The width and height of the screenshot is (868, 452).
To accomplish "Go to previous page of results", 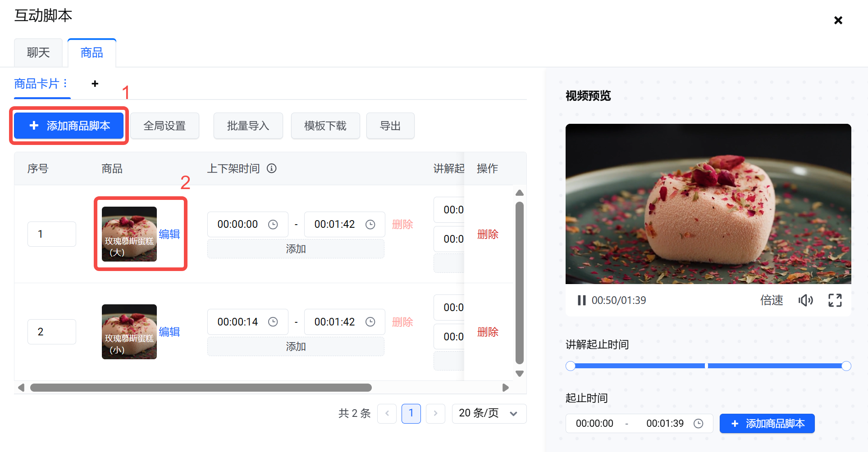I will [x=387, y=413].
